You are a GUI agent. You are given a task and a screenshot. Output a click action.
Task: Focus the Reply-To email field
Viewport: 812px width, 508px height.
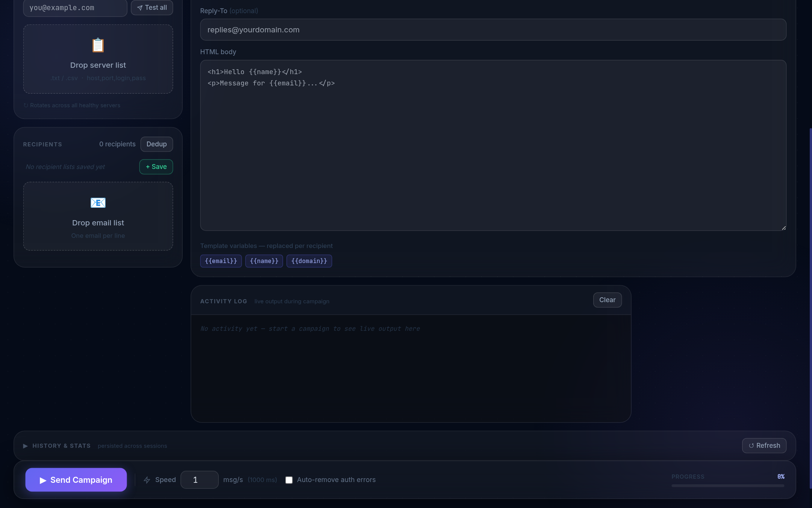pyautogui.click(x=493, y=30)
